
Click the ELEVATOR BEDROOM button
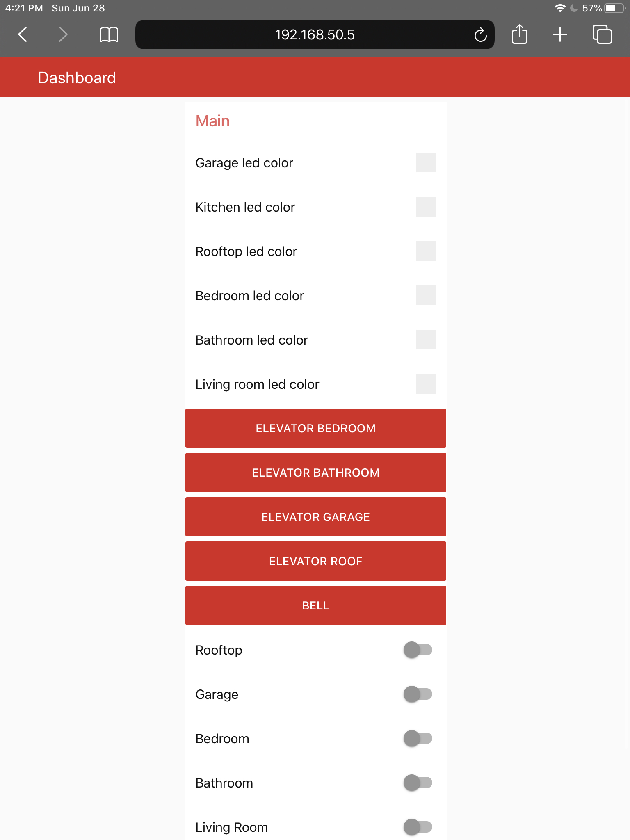click(316, 428)
